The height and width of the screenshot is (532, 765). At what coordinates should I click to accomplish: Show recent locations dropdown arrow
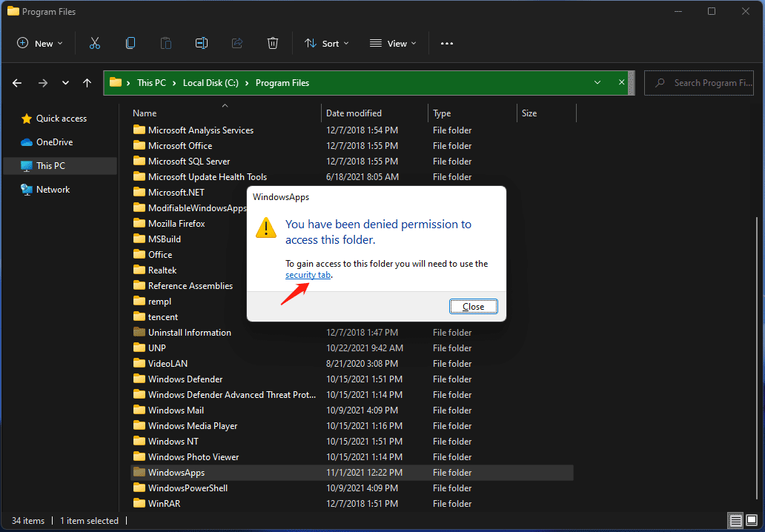tap(66, 83)
